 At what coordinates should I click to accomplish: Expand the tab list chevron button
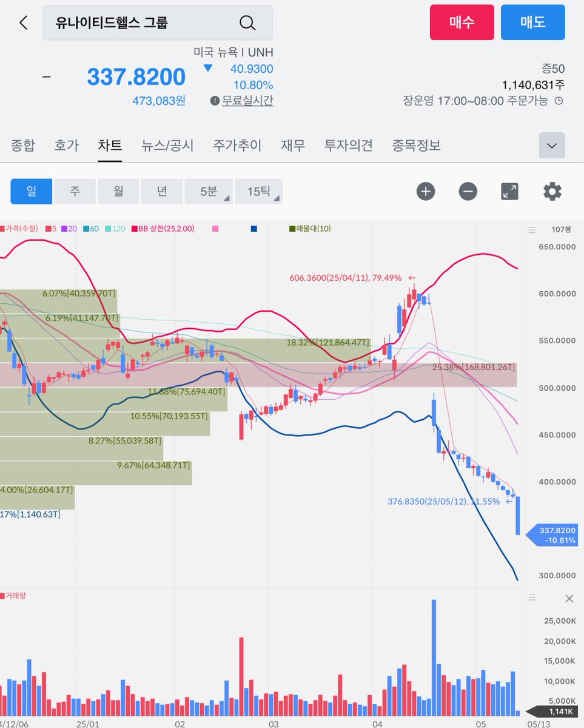552,146
